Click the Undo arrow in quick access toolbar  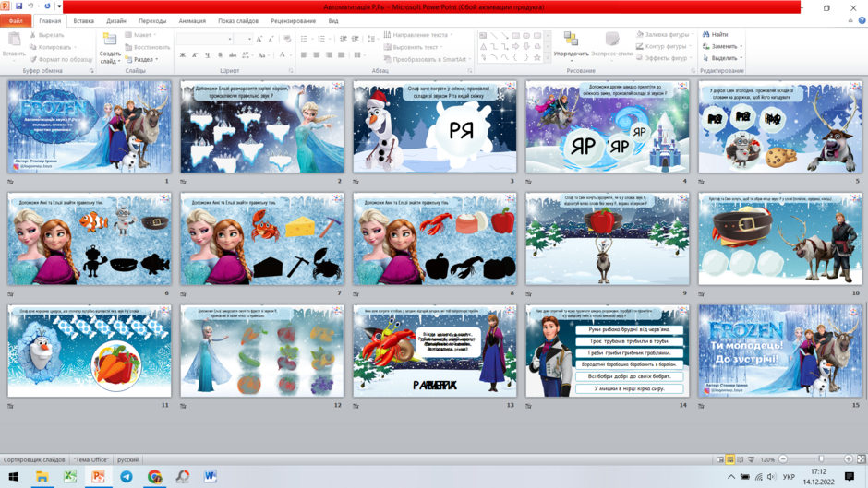pyautogui.click(x=31, y=6)
